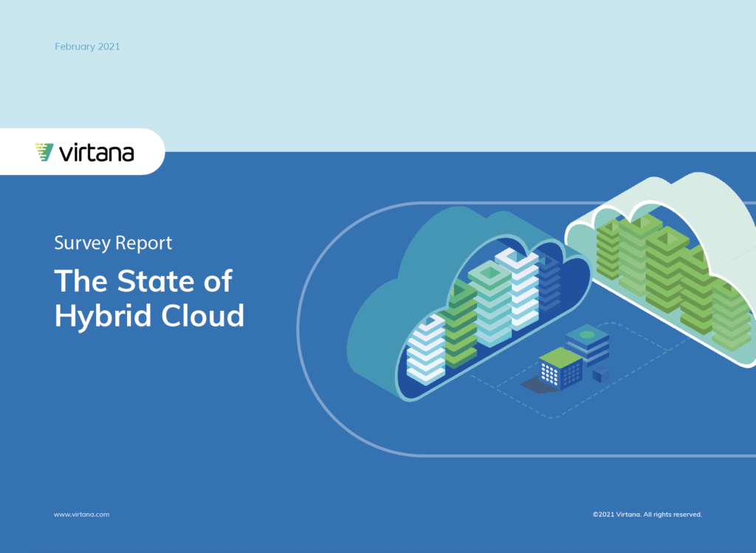Click the 'The State of Hybrid Cloud' title
Image resolution: width=756 pixels, height=553 pixels.
point(149,298)
